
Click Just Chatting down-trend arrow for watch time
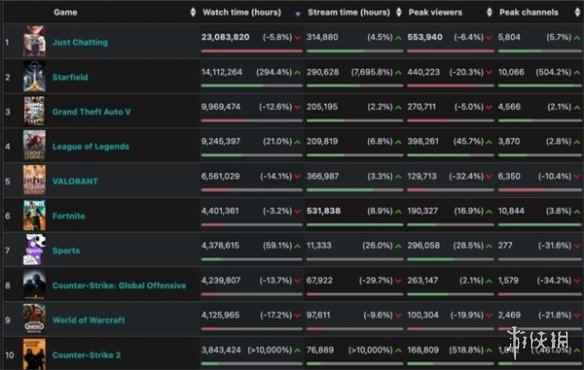pyautogui.click(x=298, y=38)
